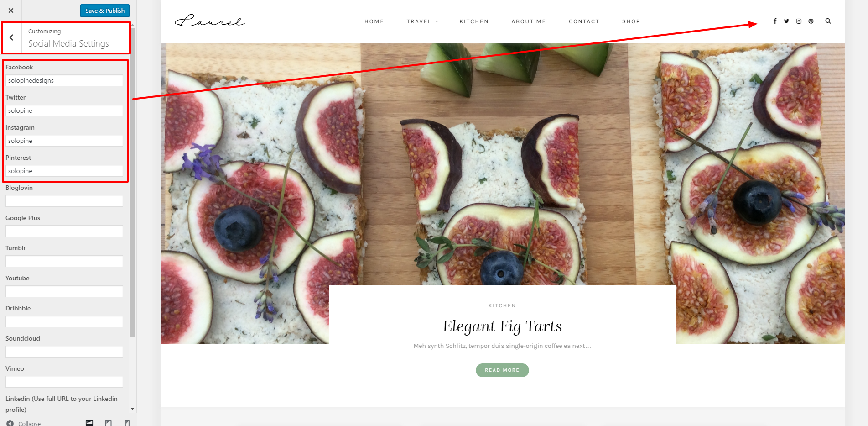Click the Laurel site logo
868x426 pixels.
[210, 21]
